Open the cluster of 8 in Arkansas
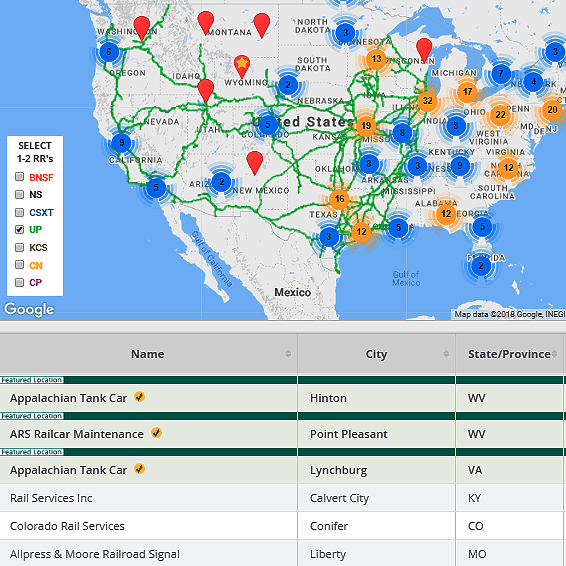 point(369,164)
